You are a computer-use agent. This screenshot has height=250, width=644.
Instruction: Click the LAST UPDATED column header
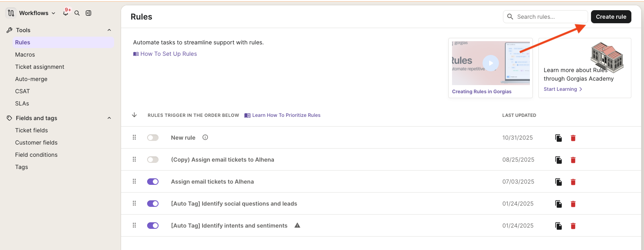click(x=519, y=115)
